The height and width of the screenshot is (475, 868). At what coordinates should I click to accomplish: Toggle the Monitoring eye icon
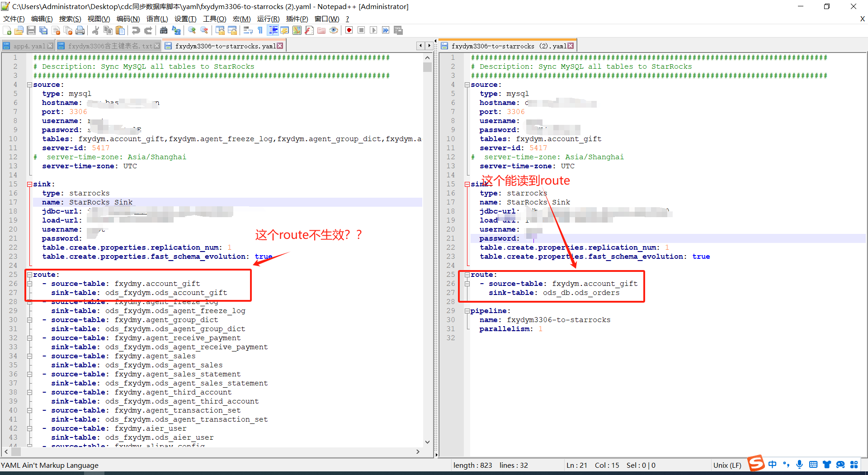pos(334,30)
